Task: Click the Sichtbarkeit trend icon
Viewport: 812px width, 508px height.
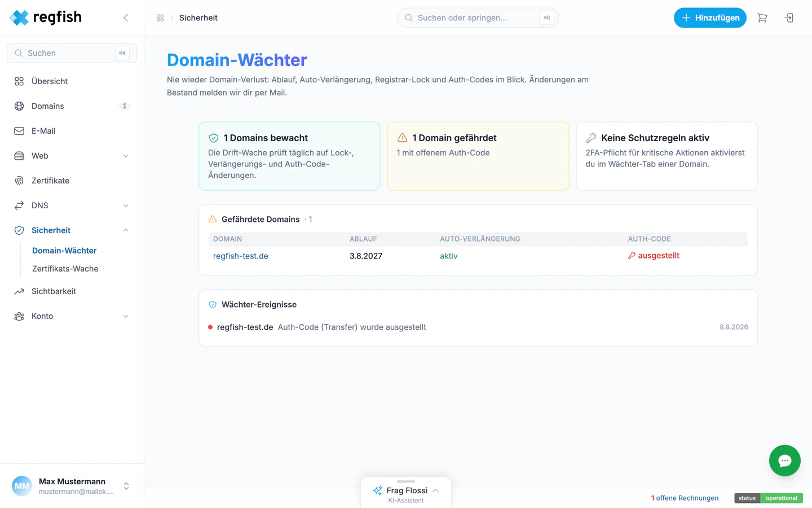Action: point(19,291)
